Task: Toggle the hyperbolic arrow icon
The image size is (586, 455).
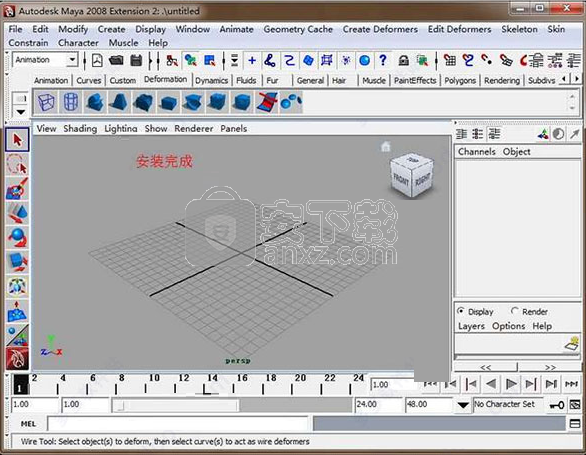Action: [574, 134]
